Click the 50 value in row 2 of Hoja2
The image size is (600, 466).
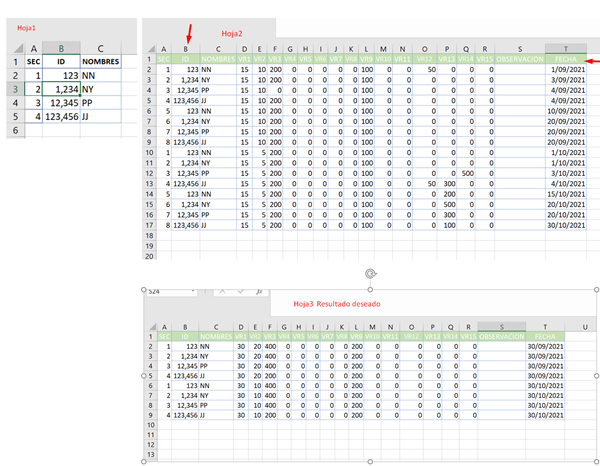[425, 70]
